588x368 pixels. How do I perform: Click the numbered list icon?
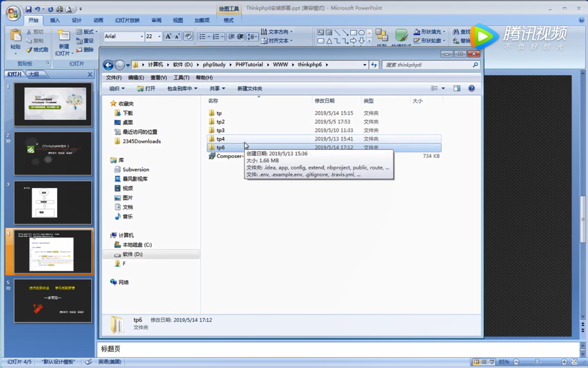click(x=216, y=36)
